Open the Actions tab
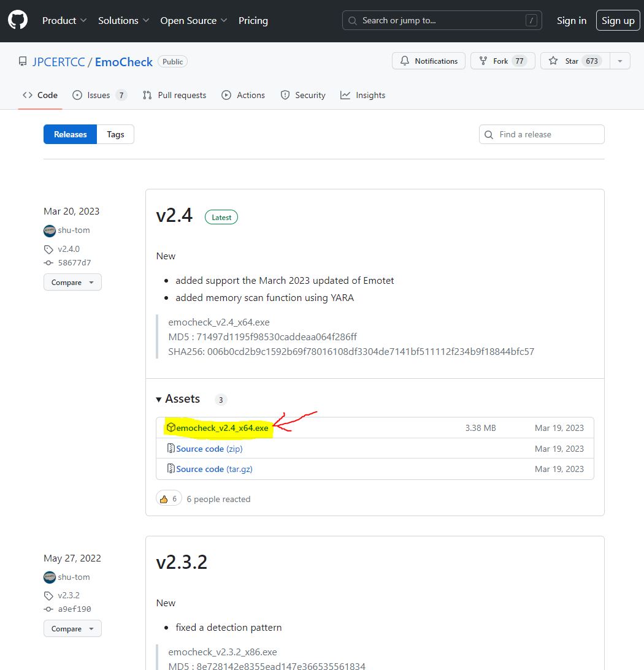 [x=243, y=95]
